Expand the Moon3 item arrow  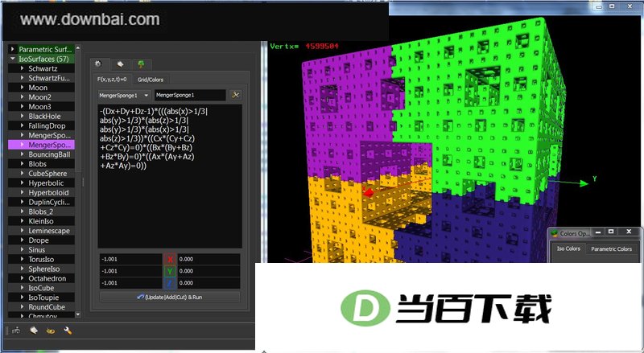(22, 107)
